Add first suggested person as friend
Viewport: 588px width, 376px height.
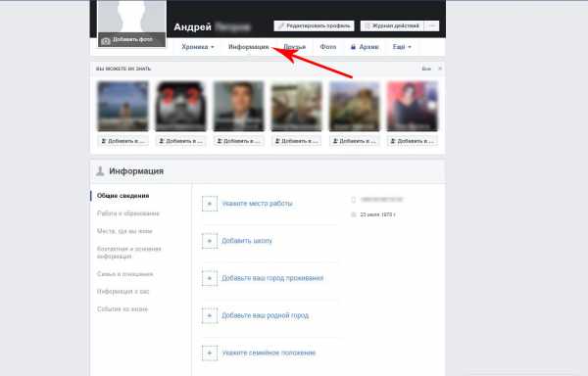[x=123, y=141]
